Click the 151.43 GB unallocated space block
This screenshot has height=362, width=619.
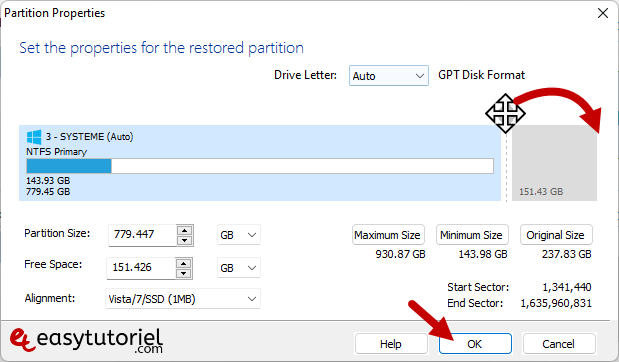554,163
